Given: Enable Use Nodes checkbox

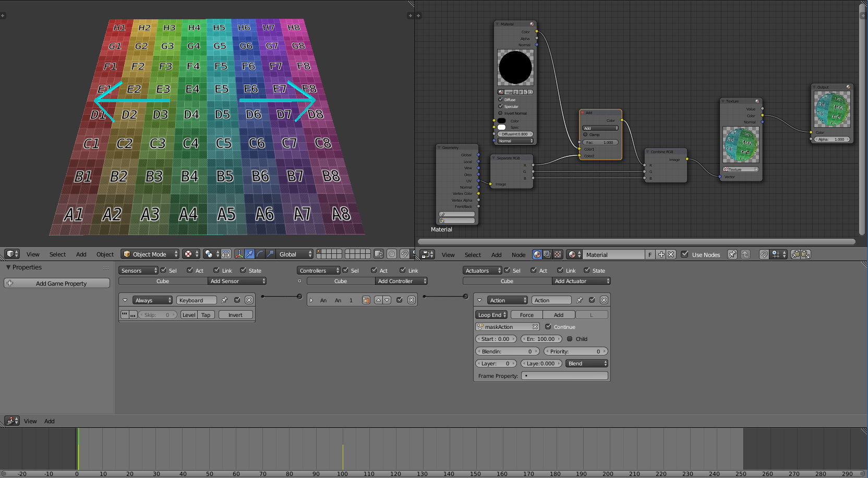Looking at the screenshot, I should pos(685,254).
